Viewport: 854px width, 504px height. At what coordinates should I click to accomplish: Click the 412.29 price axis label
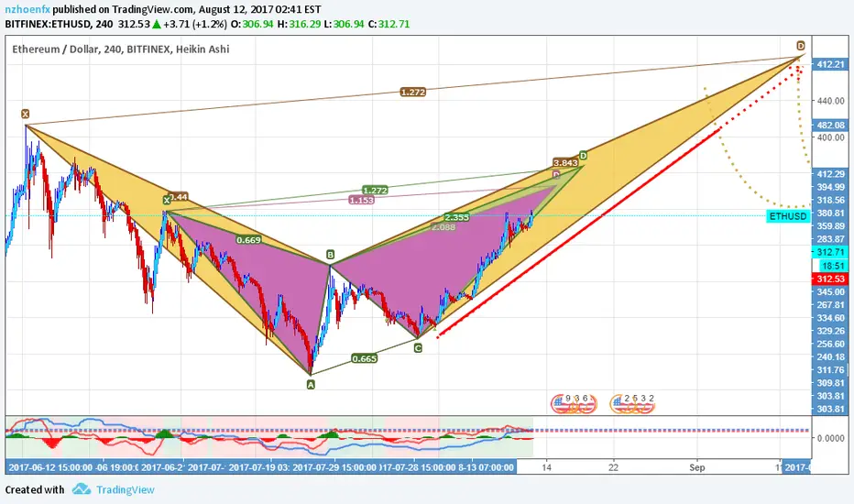tap(830, 174)
